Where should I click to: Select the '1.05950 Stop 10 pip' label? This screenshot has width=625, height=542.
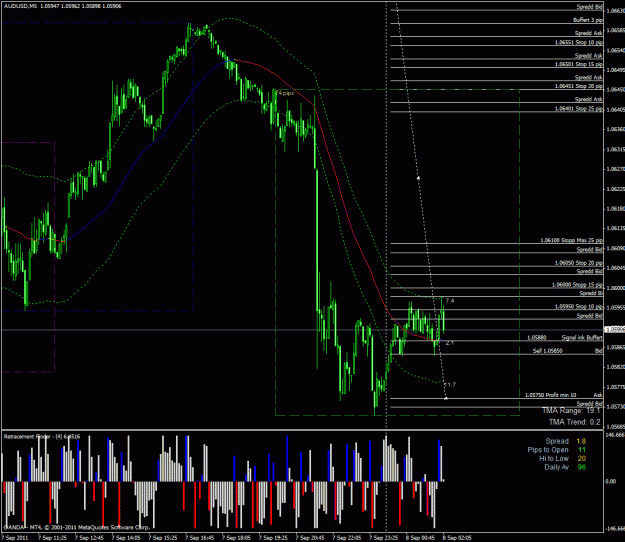(x=579, y=307)
